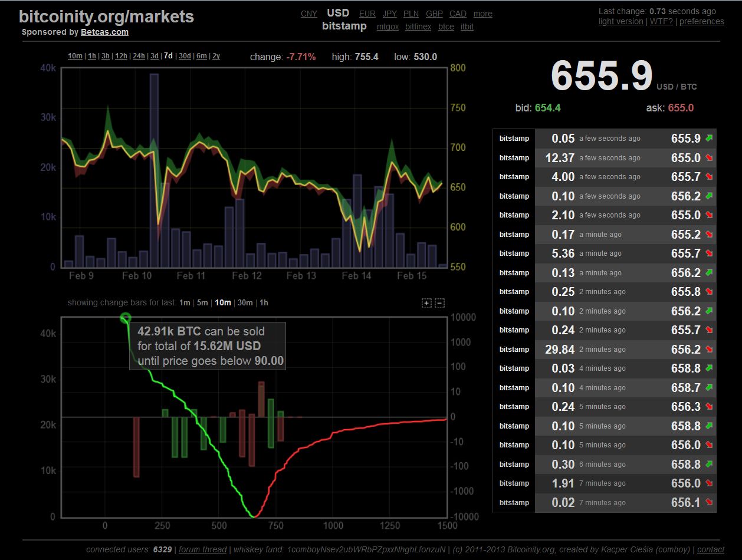Click the 2.10 trade amount row

pos(604,215)
